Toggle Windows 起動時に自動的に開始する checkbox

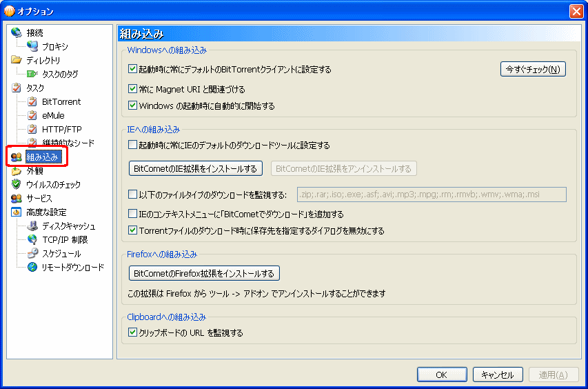click(132, 105)
